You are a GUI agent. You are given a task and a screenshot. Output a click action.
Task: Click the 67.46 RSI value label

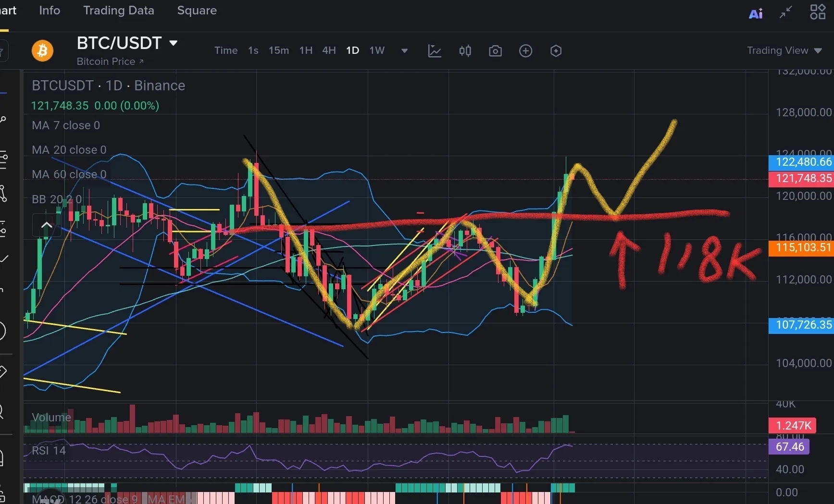(789, 447)
